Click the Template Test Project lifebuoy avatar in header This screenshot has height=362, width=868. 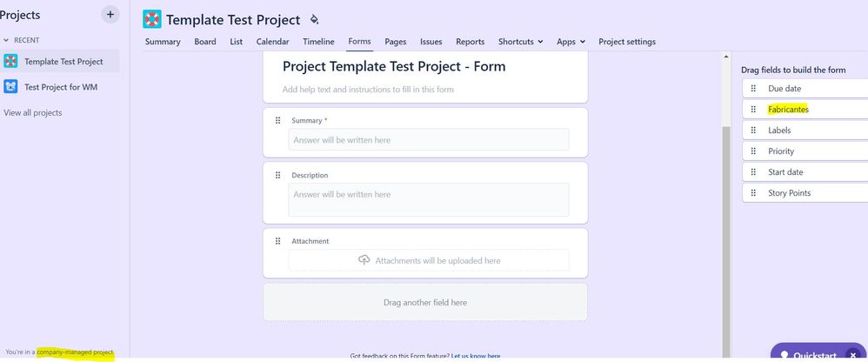pyautogui.click(x=152, y=19)
